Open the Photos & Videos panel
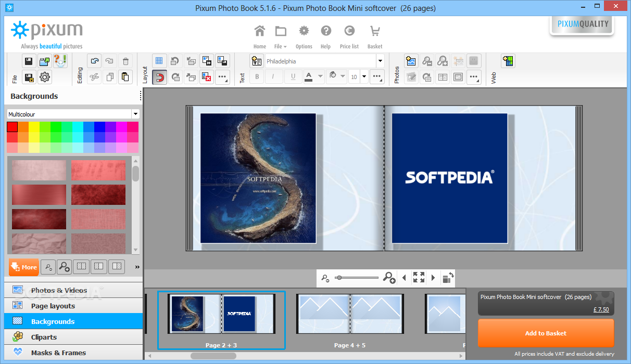The height and width of the screenshot is (364, 631). tap(73, 290)
